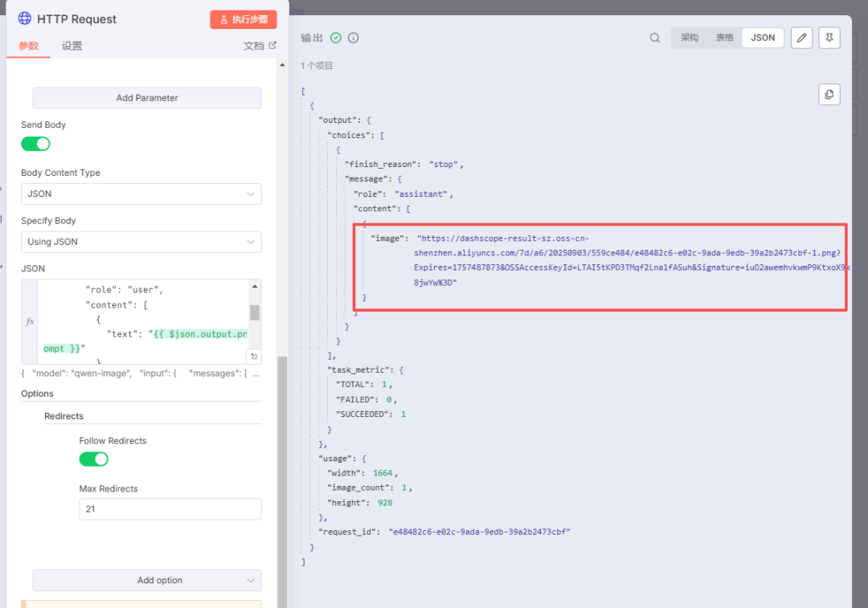Click the search icon in output panel
The width and height of the screenshot is (868, 608).
click(x=655, y=38)
